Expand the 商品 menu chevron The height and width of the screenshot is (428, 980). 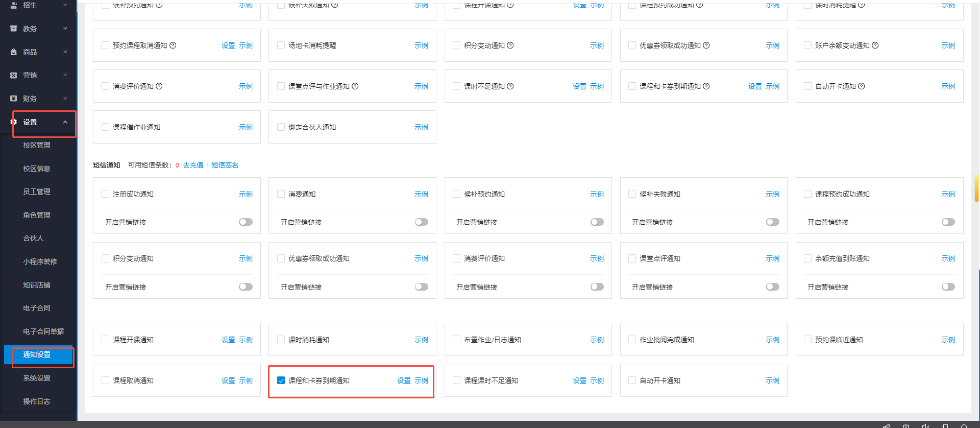(x=65, y=52)
